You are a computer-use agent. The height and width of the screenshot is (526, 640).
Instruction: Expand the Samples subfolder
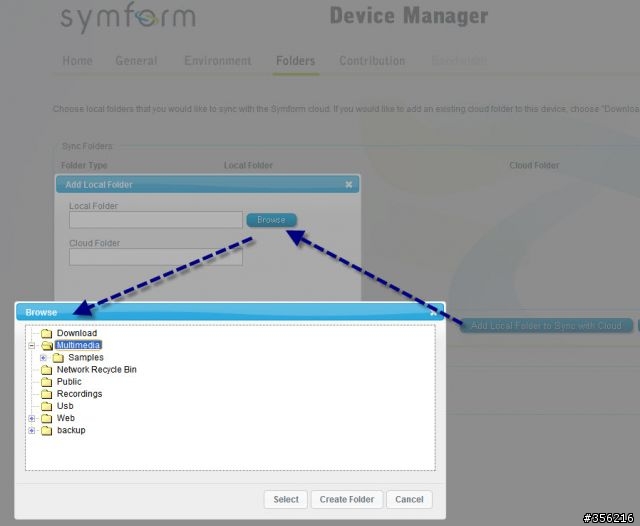click(43, 358)
